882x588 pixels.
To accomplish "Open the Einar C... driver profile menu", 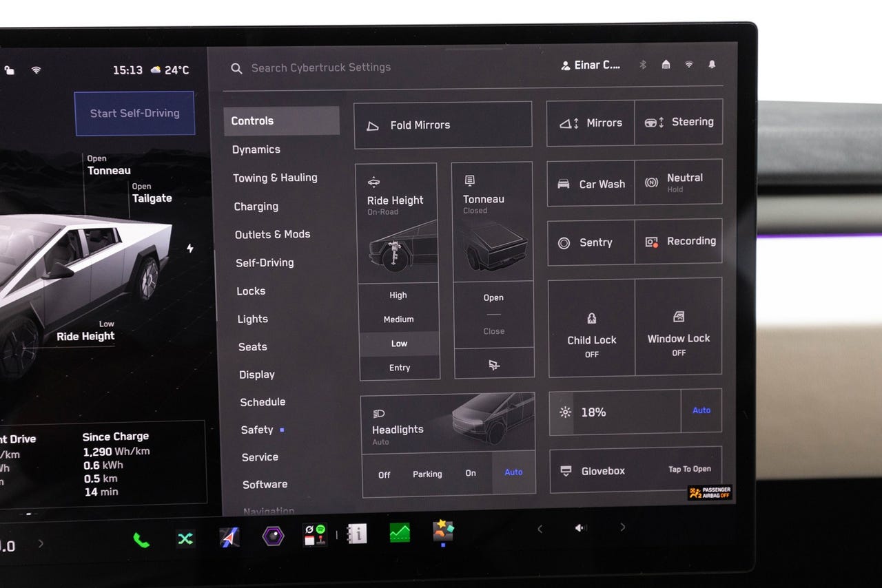I will point(591,65).
